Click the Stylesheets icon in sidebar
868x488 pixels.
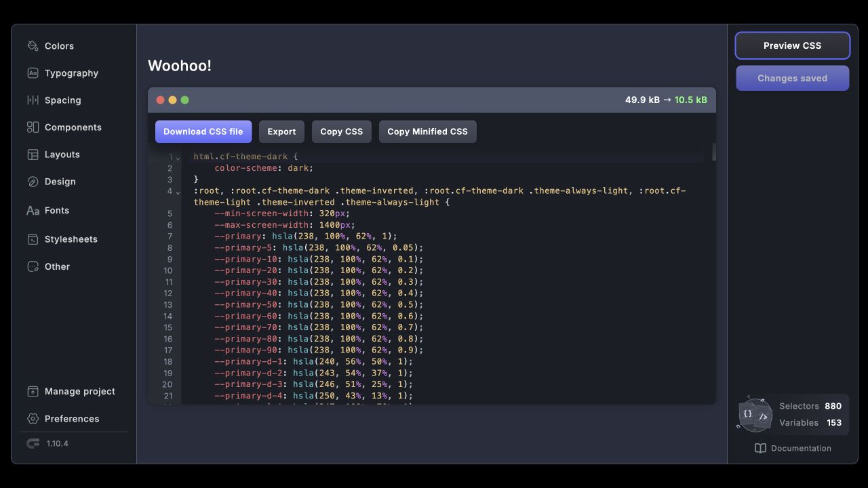pyautogui.click(x=33, y=239)
